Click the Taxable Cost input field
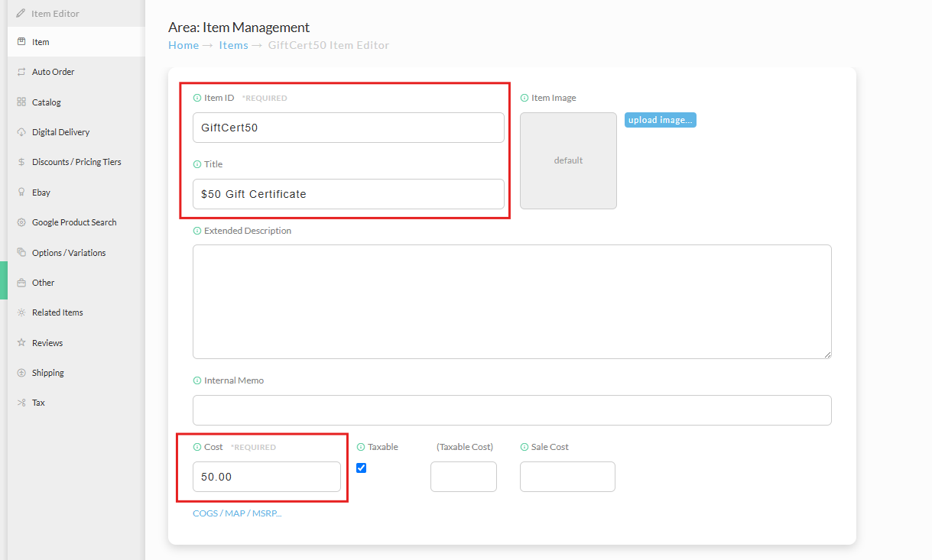932x560 pixels. 463,477
